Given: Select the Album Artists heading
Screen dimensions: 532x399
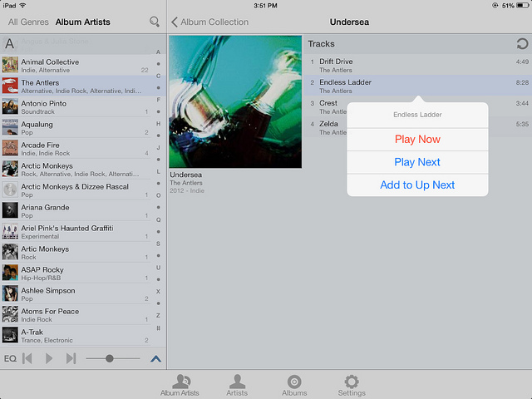Looking at the screenshot, I should coord(83,22).
